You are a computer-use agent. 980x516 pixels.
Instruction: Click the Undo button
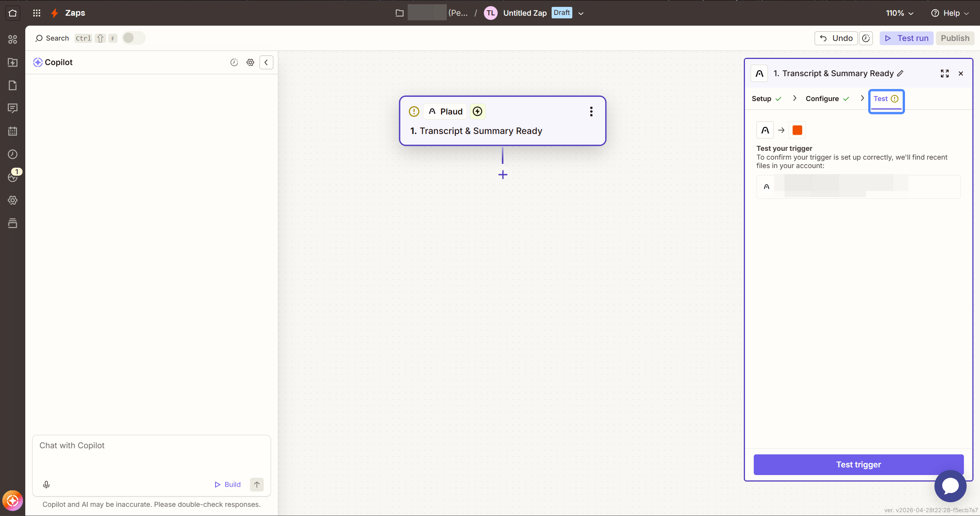click(x=836, y=38)
